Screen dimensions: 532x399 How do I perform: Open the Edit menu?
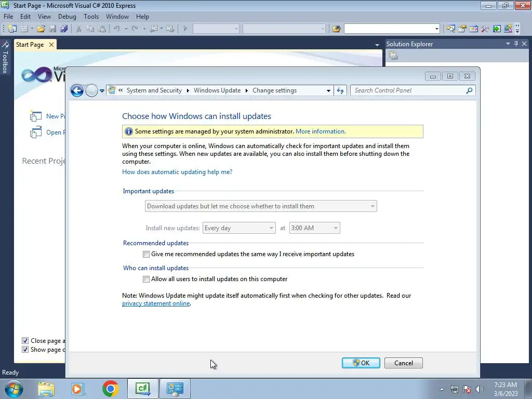25,16
